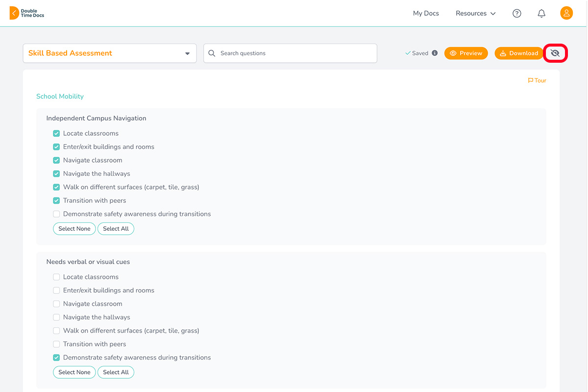Expand the Resources dropdown menu
The image size is (588, 392).
pyautogui.click(x=475, y=13)
